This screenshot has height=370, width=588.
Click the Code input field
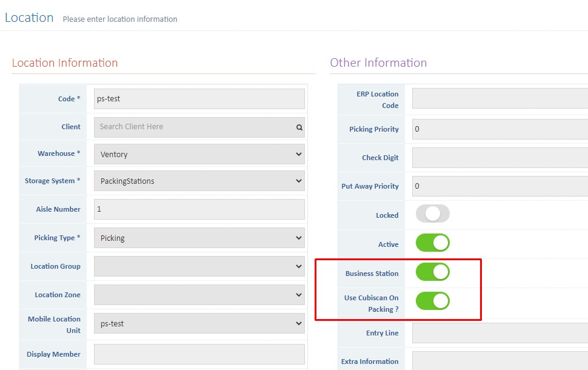tap(199, 99)
